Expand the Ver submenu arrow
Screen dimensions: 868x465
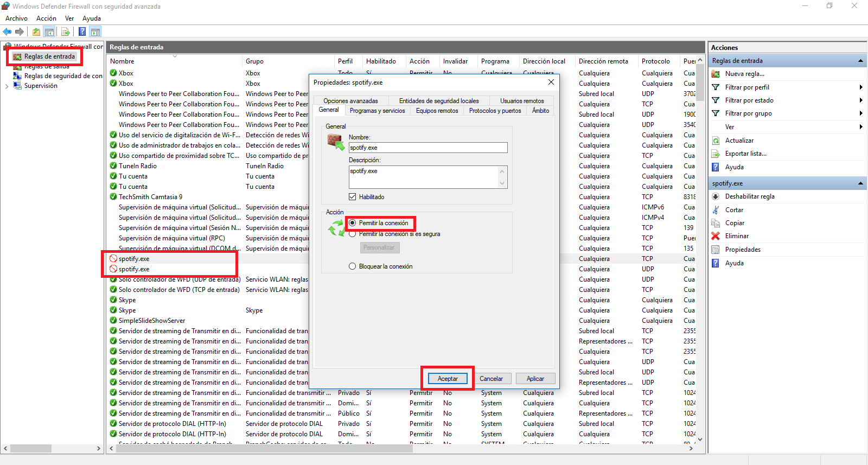click(x=861, y=127)
